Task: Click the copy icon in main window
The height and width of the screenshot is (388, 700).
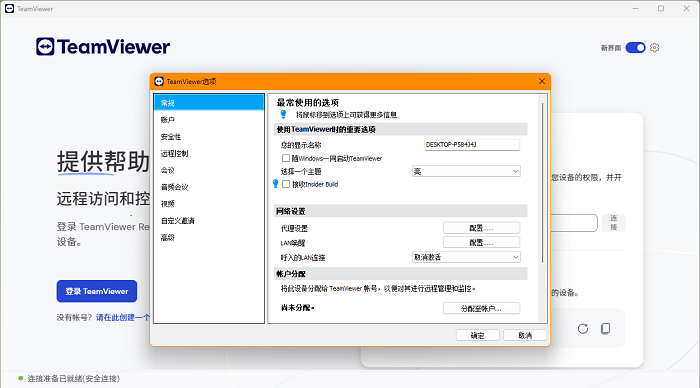Action: [x=605, y=329]
